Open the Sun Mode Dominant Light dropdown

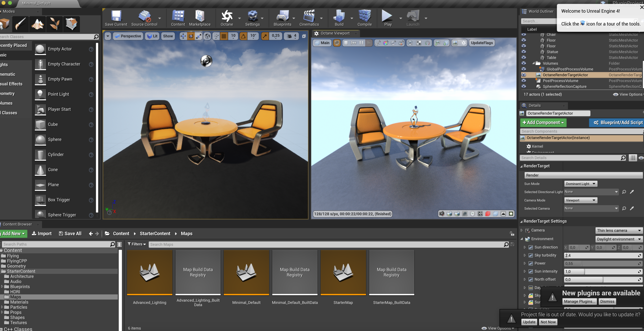point(580,184)
